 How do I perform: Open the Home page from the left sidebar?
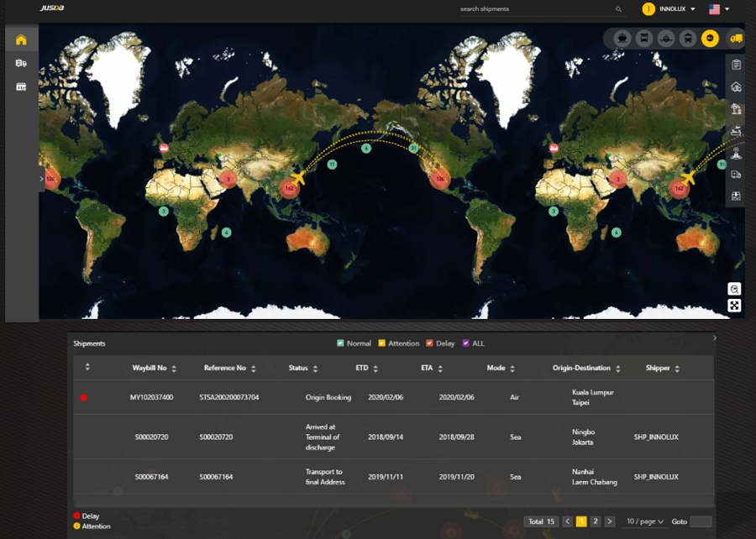pyautogui.click(x=20, y=39)
